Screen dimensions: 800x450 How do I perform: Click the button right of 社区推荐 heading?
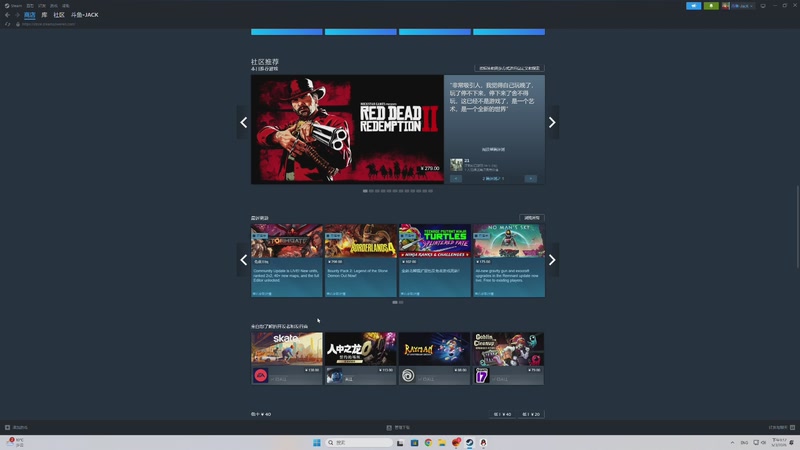coord(509,68)
